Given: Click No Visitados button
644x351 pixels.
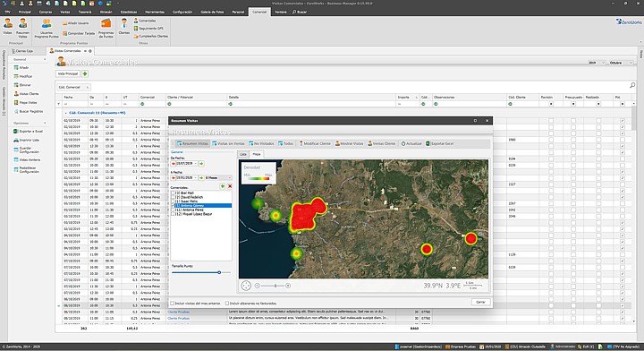Looking at the screenshot, I should coord(261,143).
